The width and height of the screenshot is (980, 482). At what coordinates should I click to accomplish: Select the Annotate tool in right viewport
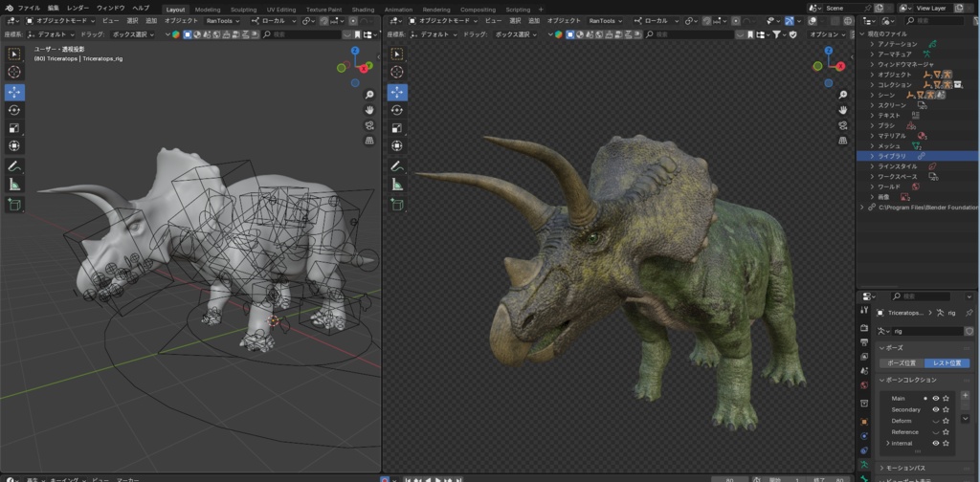click(x=397, y=166)
